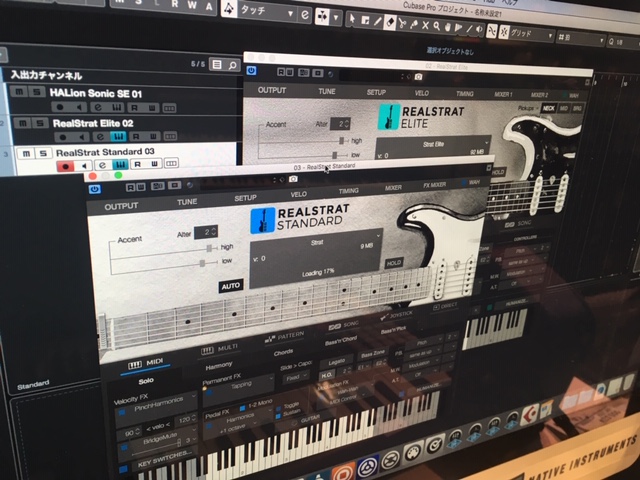640x480 pixels.
Task: Enable monitor on RealStrat Elite 02 track
Action: pos(82,137)
